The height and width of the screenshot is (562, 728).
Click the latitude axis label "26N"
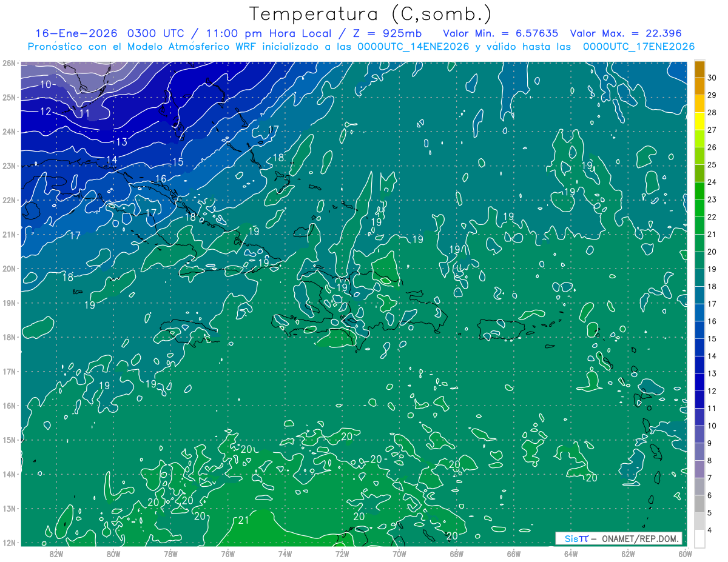pos(8,63)
